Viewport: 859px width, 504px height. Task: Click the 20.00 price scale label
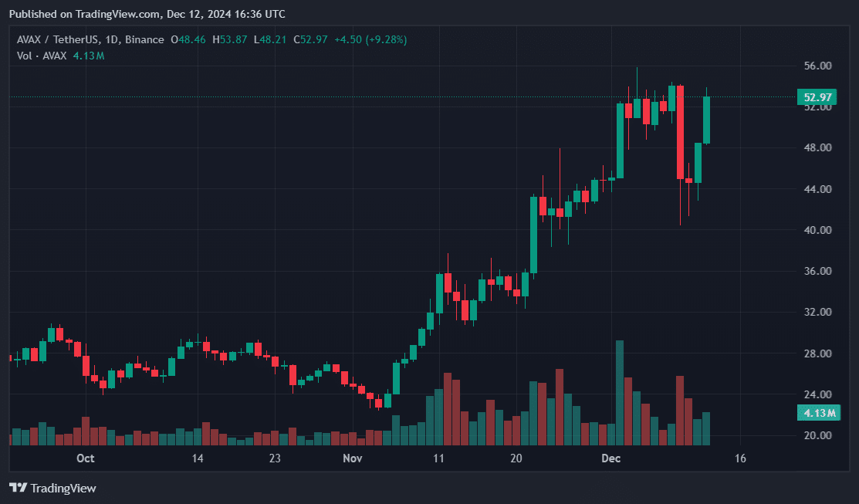point(817,435)
